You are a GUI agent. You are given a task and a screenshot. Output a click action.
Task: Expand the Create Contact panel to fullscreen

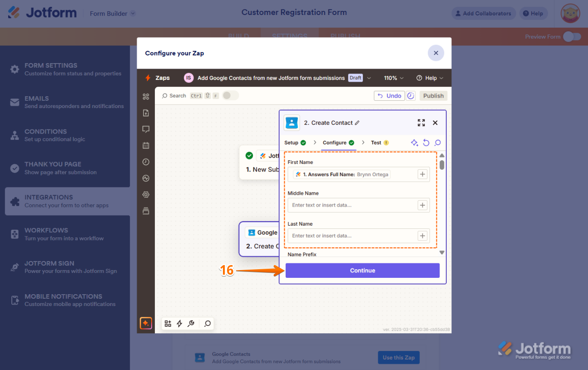421,123
